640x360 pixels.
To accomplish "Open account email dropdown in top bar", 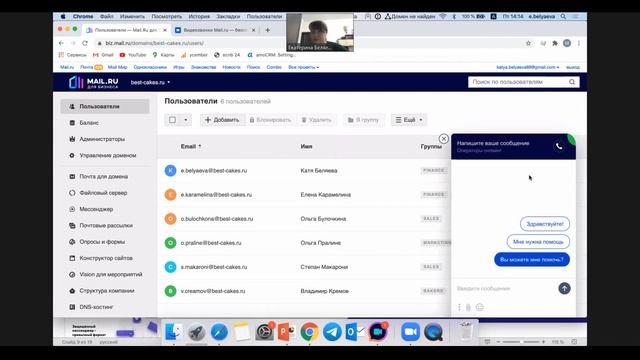I will coord(528,67).
